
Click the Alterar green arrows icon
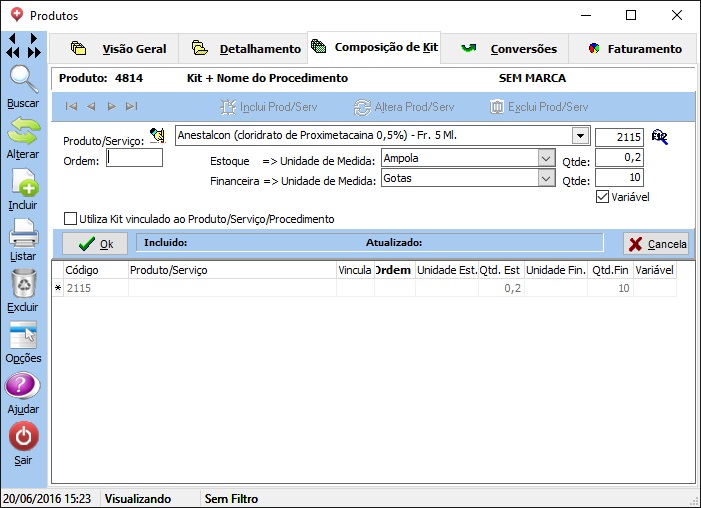point(23,132)
